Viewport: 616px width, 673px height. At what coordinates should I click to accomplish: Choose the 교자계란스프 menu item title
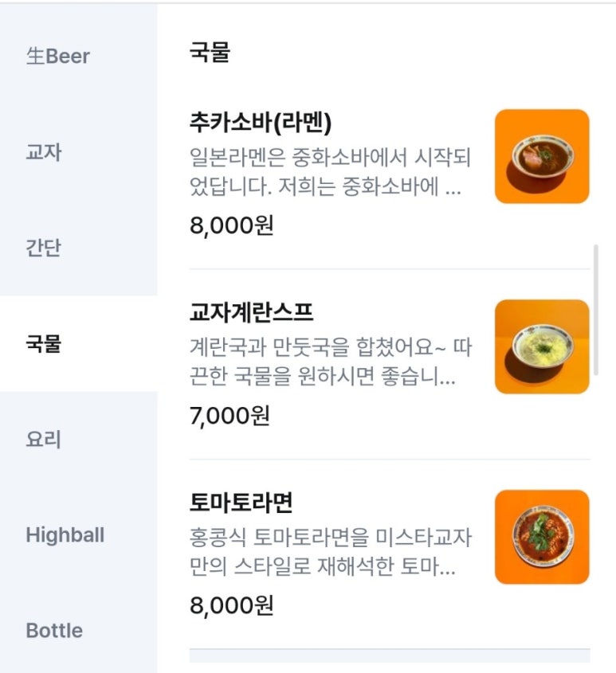[x=251, y=312]
